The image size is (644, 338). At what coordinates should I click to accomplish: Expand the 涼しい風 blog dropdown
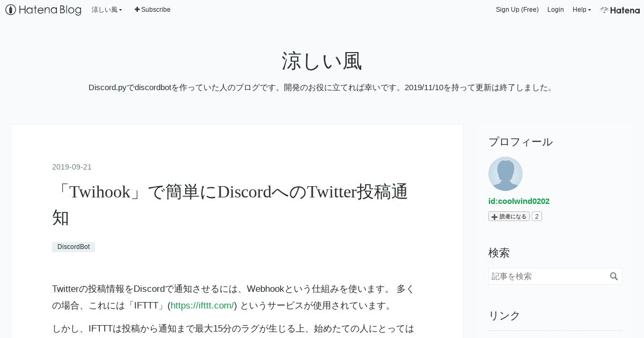[107, 10]
